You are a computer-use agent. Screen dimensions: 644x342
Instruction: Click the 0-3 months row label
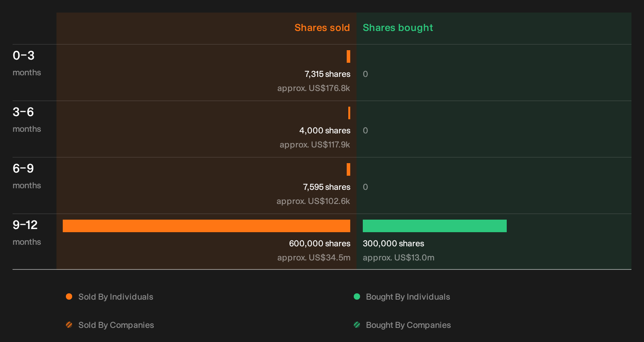(x=27, y=63)
